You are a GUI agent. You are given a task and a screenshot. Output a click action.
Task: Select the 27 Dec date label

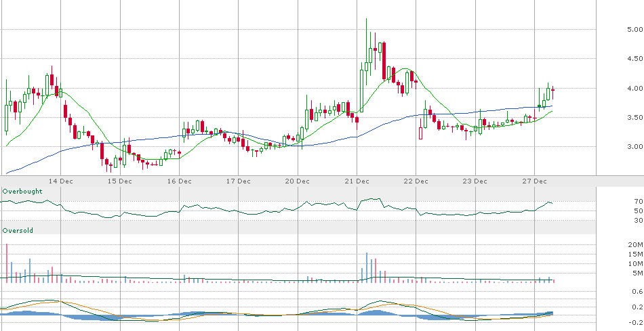534,181
